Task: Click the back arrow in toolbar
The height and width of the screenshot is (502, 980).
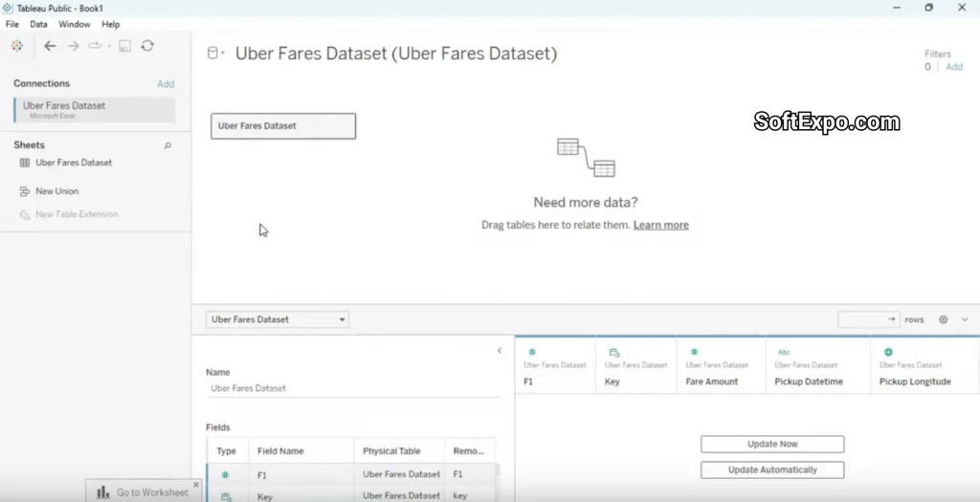Action: tap(50, 46)
